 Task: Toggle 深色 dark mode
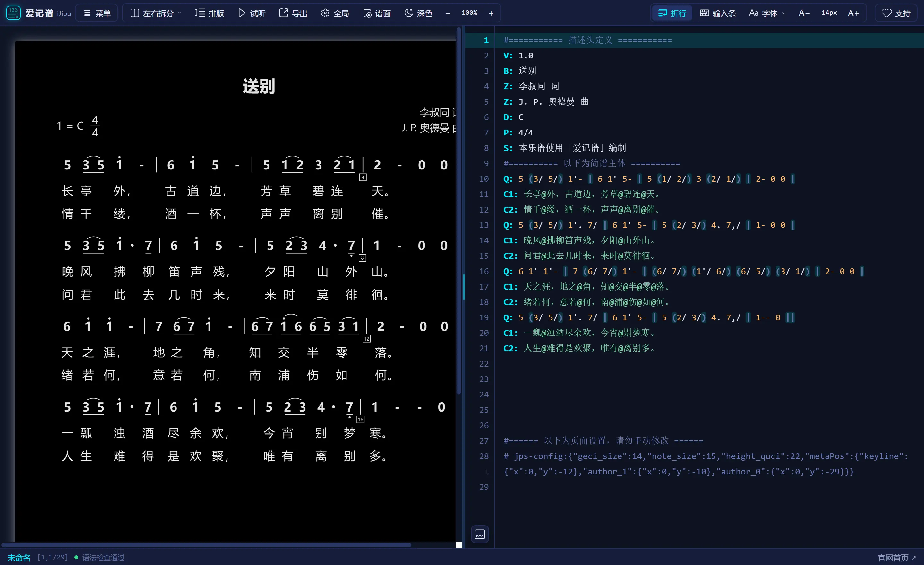pos(418,13)
